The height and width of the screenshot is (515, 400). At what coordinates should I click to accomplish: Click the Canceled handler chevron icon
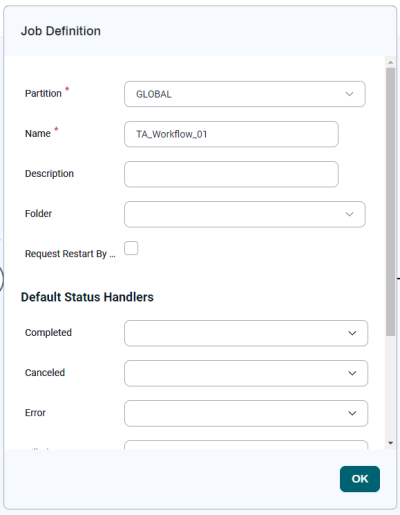tap(352, 373)
